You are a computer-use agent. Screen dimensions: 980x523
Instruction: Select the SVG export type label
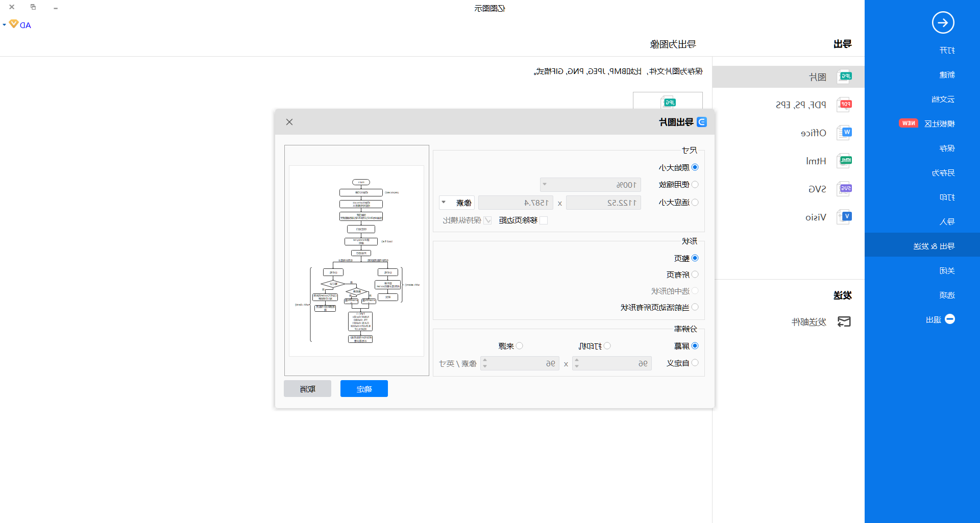[817, 189]
